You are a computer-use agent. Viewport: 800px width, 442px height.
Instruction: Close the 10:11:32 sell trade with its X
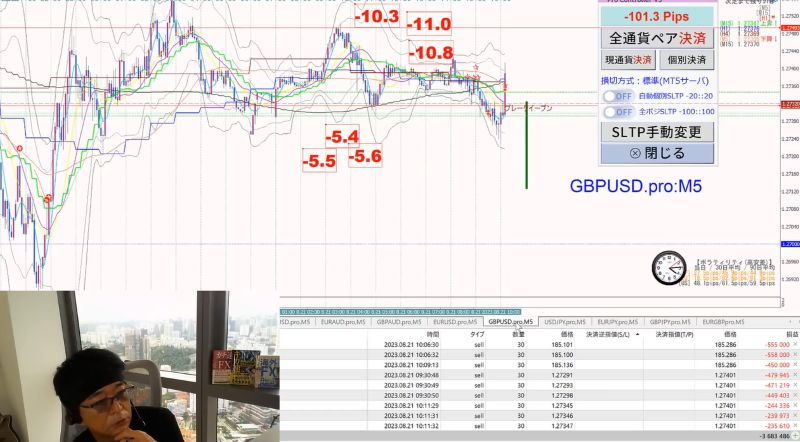click(x=795, y=426)
